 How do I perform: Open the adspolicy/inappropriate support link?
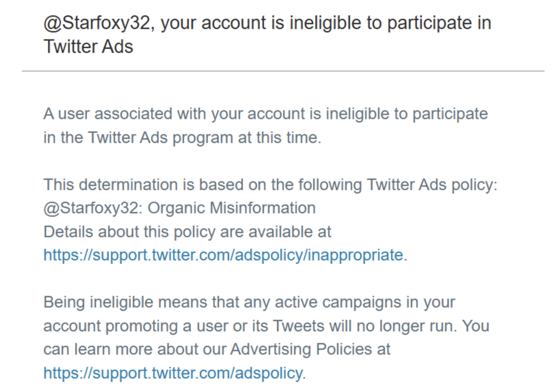223,254
